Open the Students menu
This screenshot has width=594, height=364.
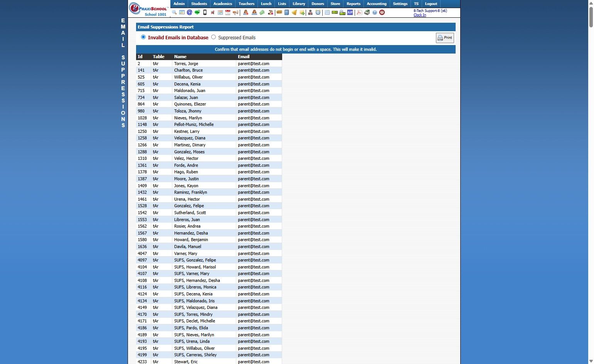pos(199,4)
